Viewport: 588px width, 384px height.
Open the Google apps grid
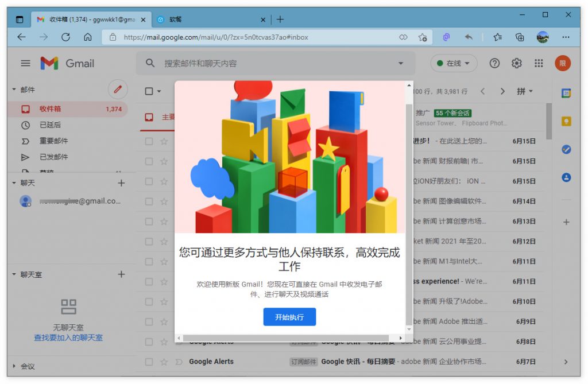(x=539, y=64)
